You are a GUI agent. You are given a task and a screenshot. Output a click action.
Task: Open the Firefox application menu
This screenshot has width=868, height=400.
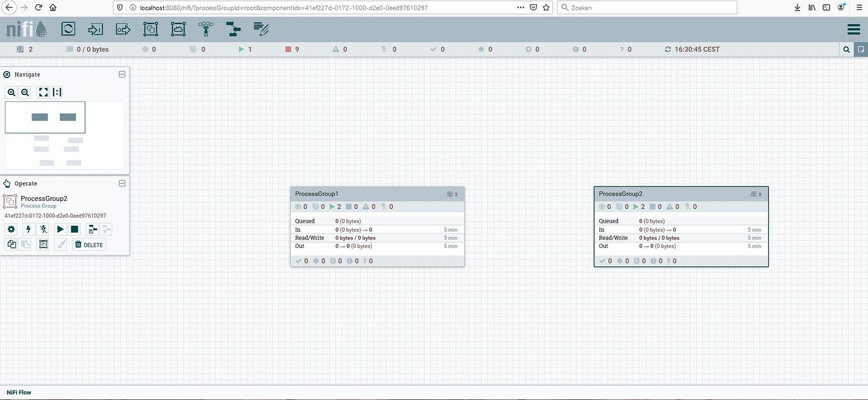pos(861,7)
